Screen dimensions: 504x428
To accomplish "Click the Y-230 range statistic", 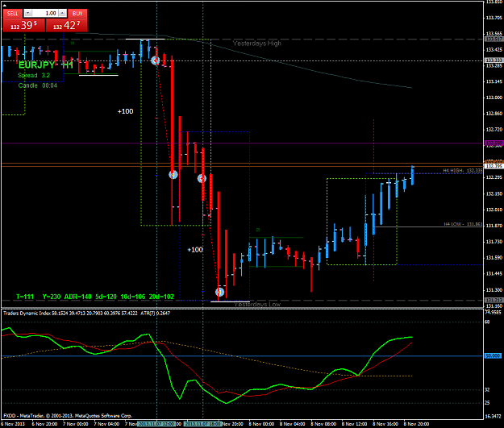I will (x=52, y=297).
